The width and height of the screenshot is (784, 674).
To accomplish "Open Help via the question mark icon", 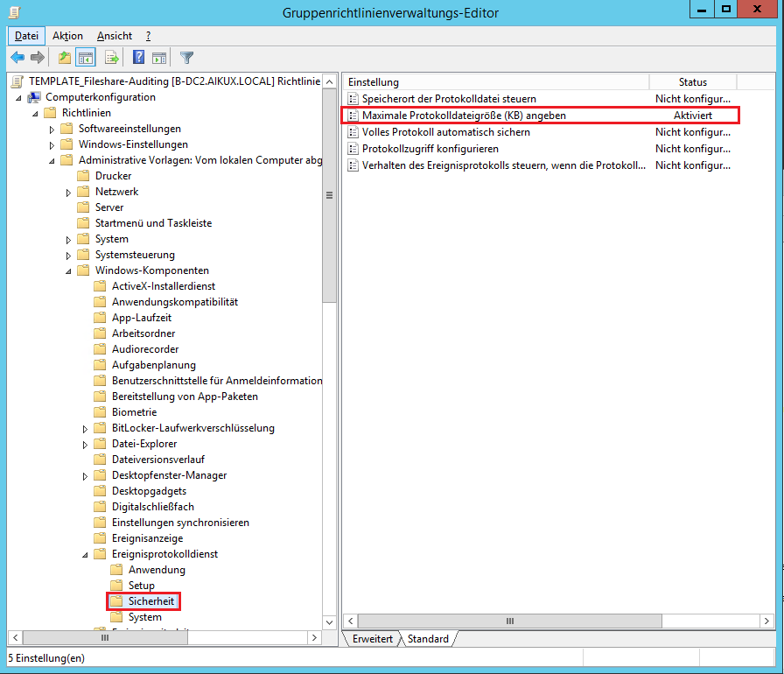I will pos(138,58).
